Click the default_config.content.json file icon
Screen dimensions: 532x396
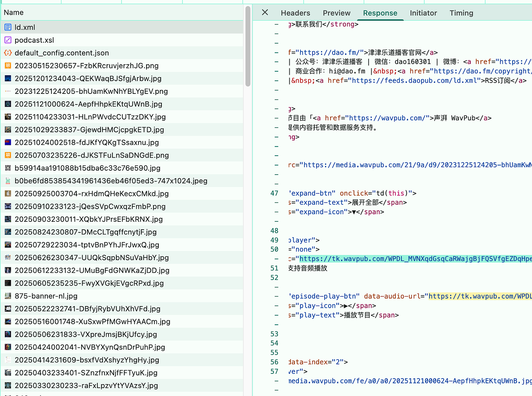8,53
